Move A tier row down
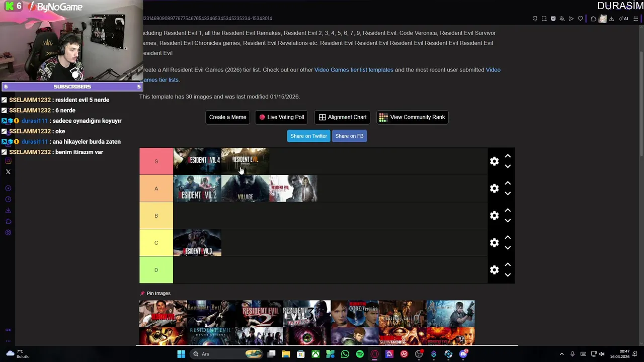The image size is (644, 362). pos(508,194)
